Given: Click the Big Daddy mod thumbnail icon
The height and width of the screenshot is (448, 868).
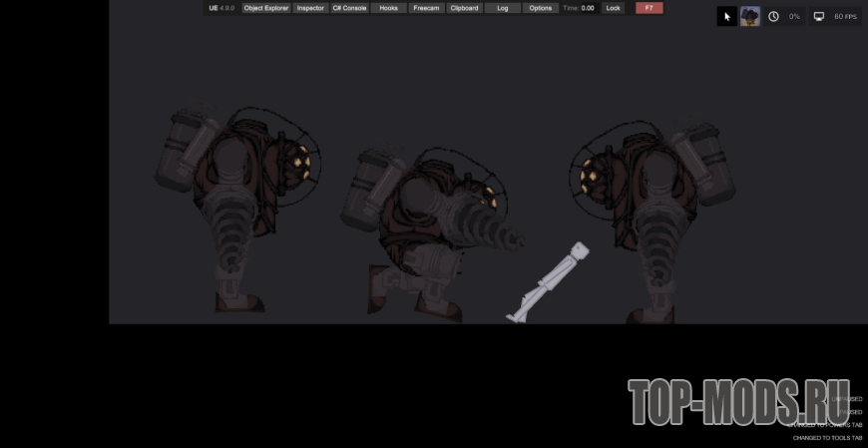Looking at the screenshot, I should point(750,17).
